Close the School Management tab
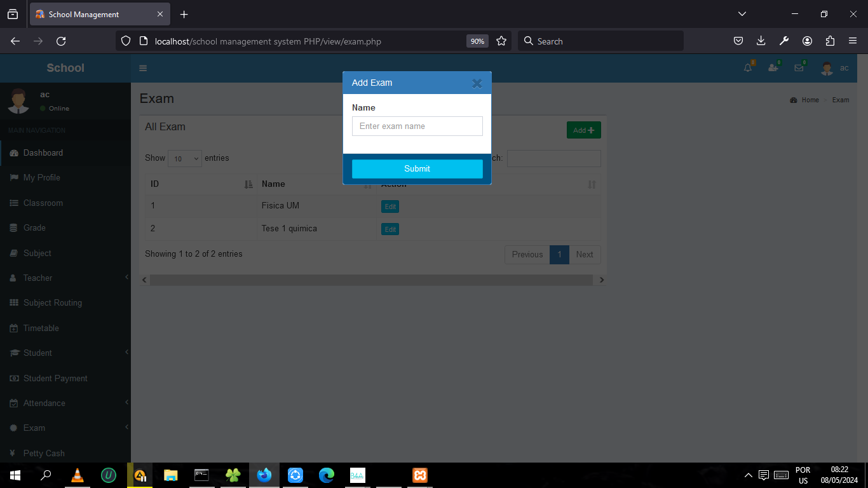 pyautogui.click(x=160, y=14)
